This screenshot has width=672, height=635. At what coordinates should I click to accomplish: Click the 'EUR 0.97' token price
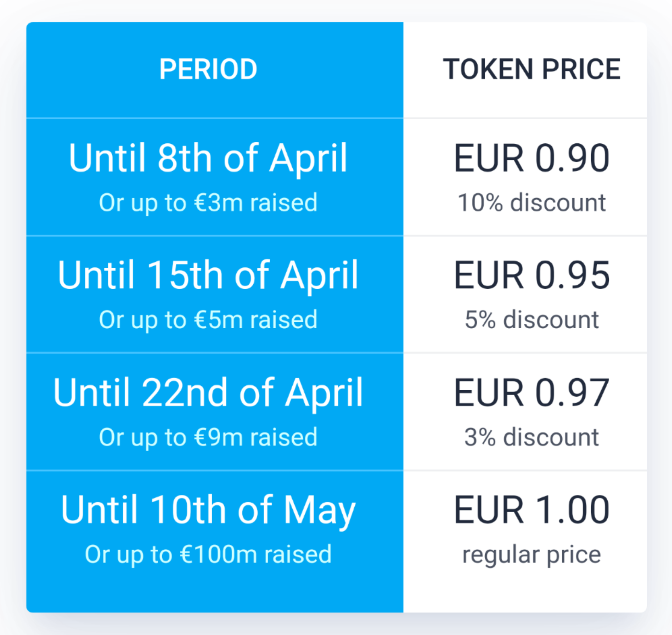point(532,393)
